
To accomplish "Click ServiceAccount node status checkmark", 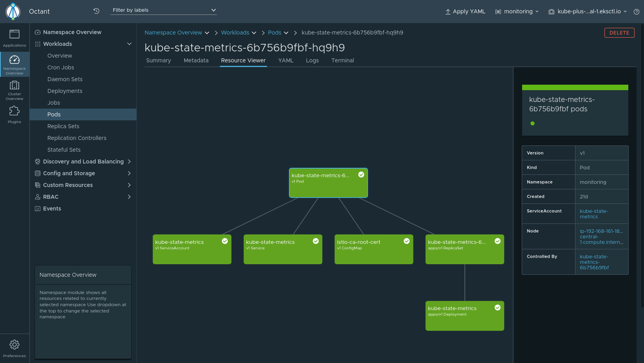I will click(x=225, y=241).
